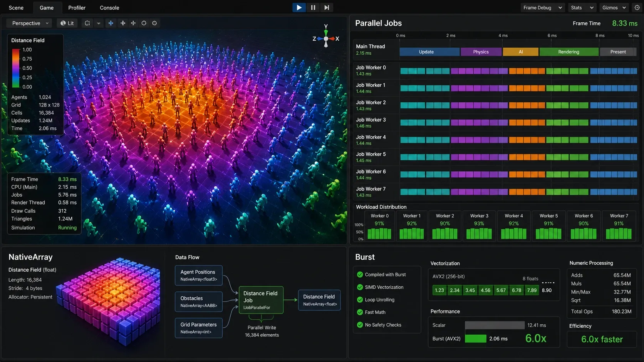
Task: Show the Console tab
Action: click(x=109, y=8)
